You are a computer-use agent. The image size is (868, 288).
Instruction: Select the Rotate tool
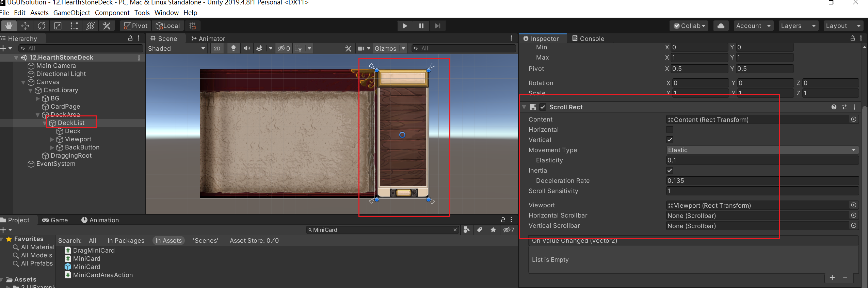(42, 26)
